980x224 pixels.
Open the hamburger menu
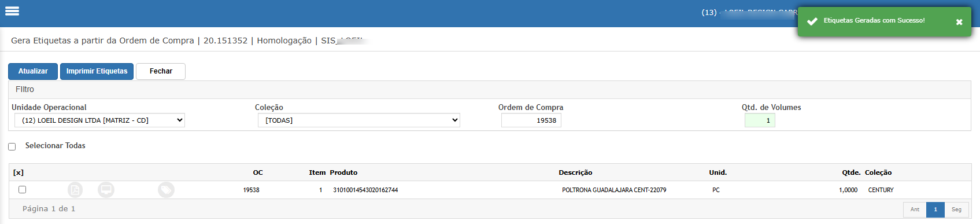(x=12, y=11)
